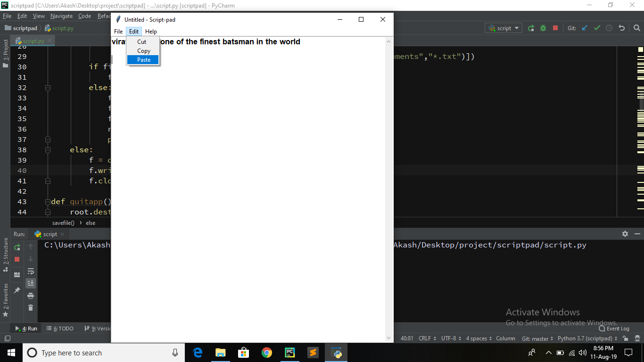This screenshot has height=362, width=644.
Task: Open the Event Log
Action: 614,328
